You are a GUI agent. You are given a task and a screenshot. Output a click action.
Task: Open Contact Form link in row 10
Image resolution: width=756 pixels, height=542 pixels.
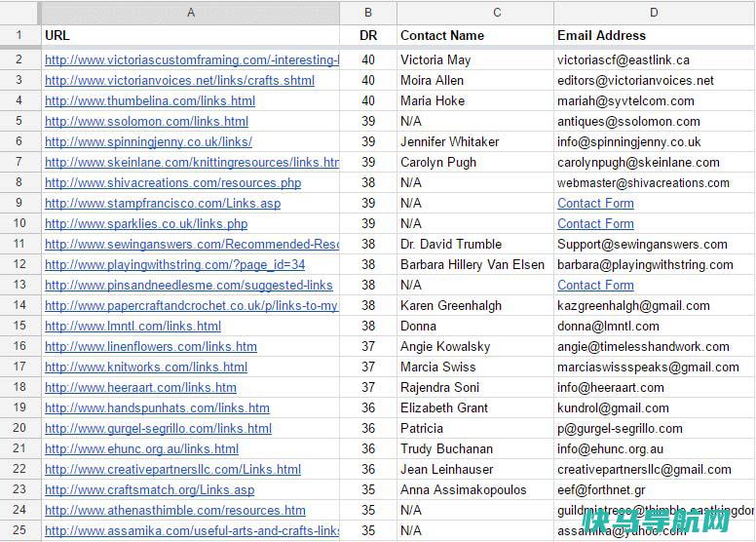click(x=595, y=224)
